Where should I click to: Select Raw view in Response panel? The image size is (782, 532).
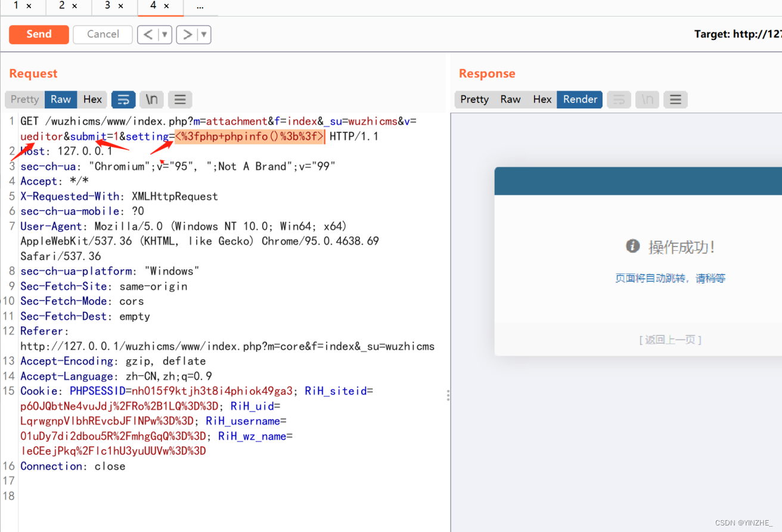[510, 99]
